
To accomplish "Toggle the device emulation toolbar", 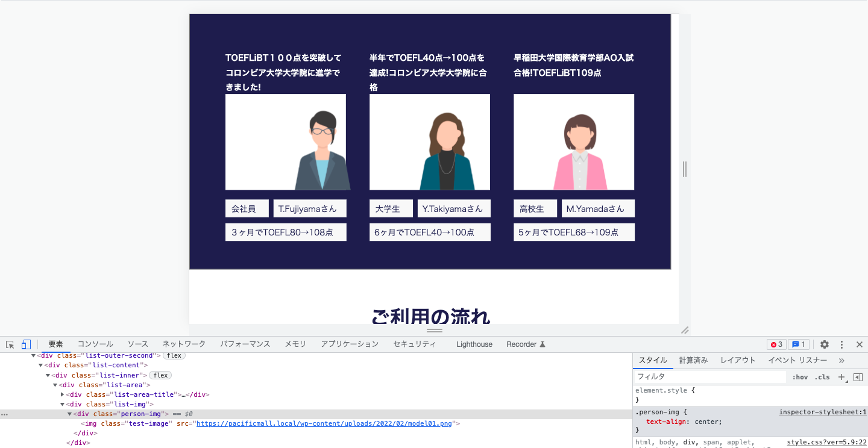I will click(25, 344).
